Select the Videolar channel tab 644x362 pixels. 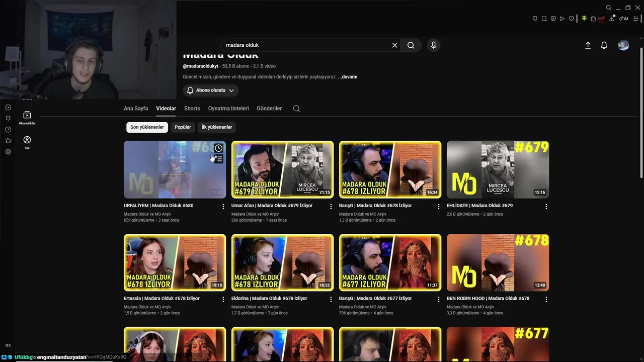[166, 109]
